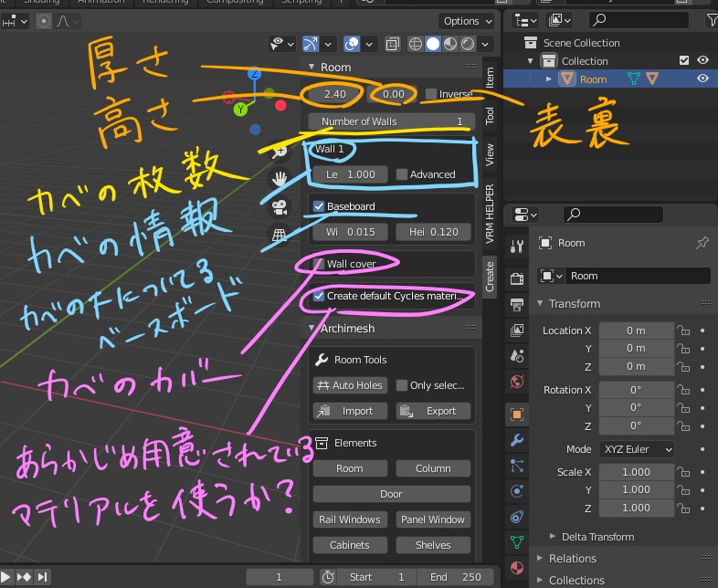Screen dimensions: 718x588
Task: Hide the Room object in outliner
Action: [702, 79]
